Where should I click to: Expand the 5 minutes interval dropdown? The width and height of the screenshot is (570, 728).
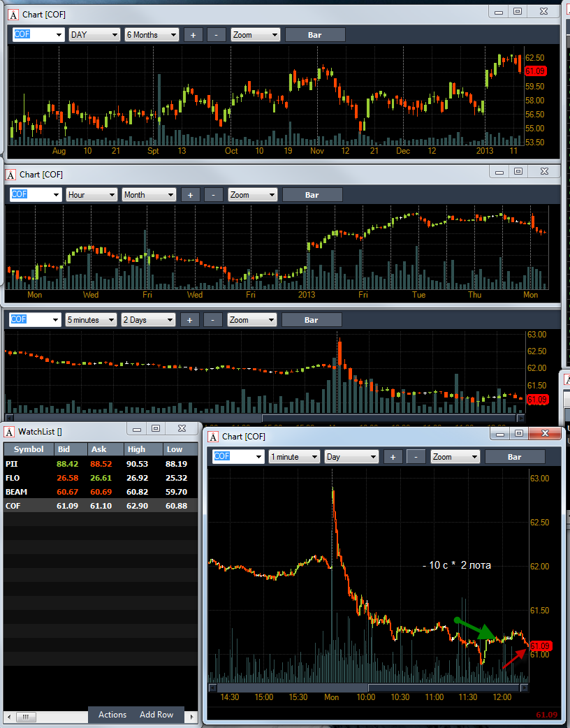pos(91,320)
